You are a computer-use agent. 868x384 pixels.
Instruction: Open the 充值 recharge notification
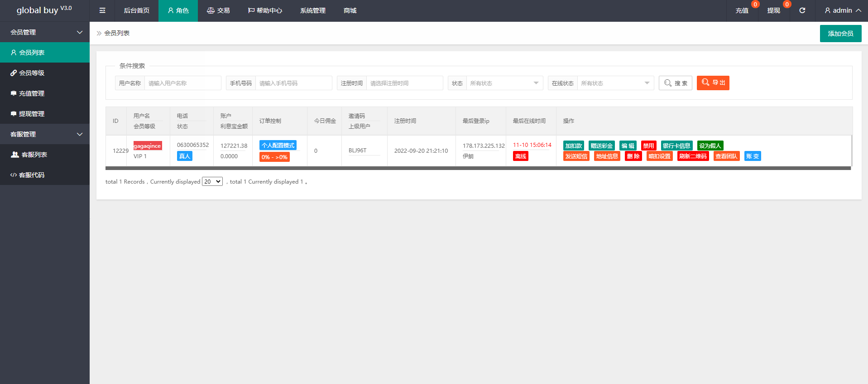(x=742, y=10)
